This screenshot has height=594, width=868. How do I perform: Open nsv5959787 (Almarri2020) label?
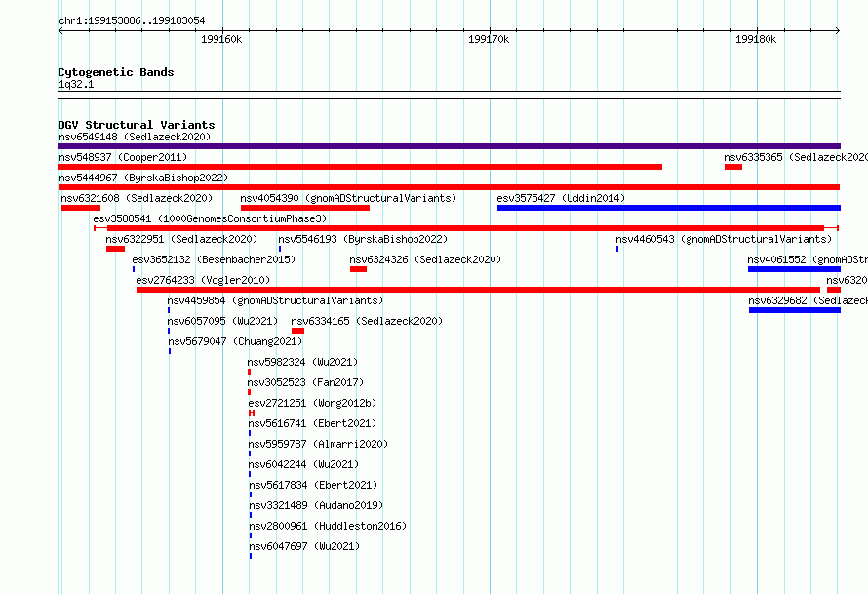(318, 444)
